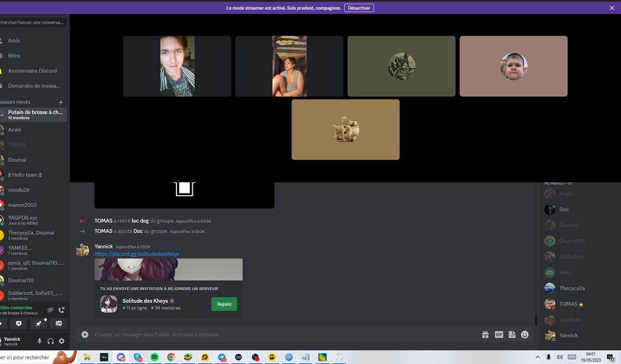The width and height of the screenshot is (621, 364).
Task: Mute the microphone in user panel
Action: point(39,341)
